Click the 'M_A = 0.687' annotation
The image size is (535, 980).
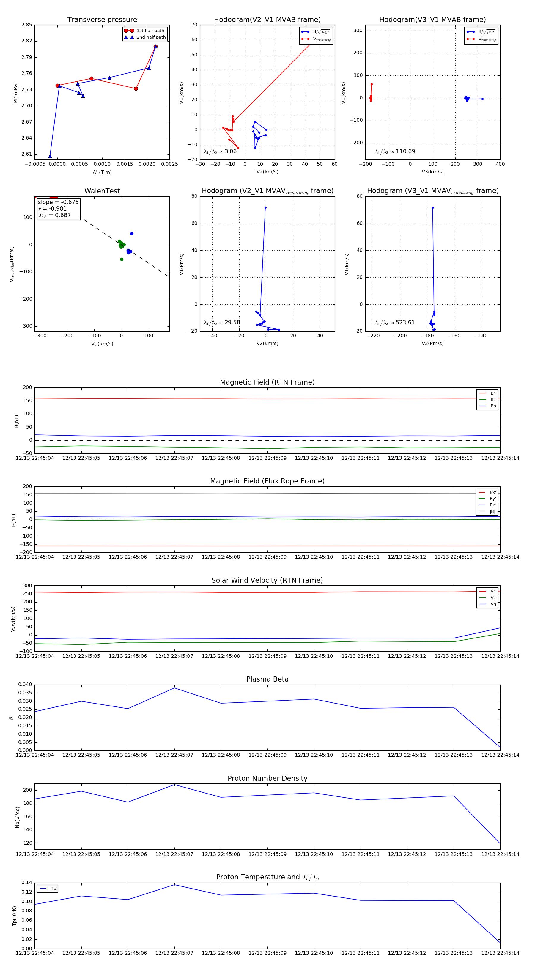coord(54,215)
